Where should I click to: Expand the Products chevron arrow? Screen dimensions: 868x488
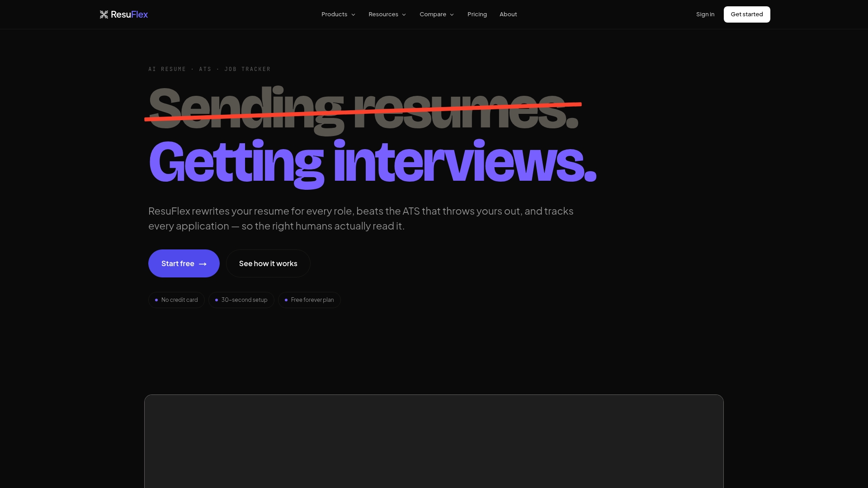(x=353, y=15)
